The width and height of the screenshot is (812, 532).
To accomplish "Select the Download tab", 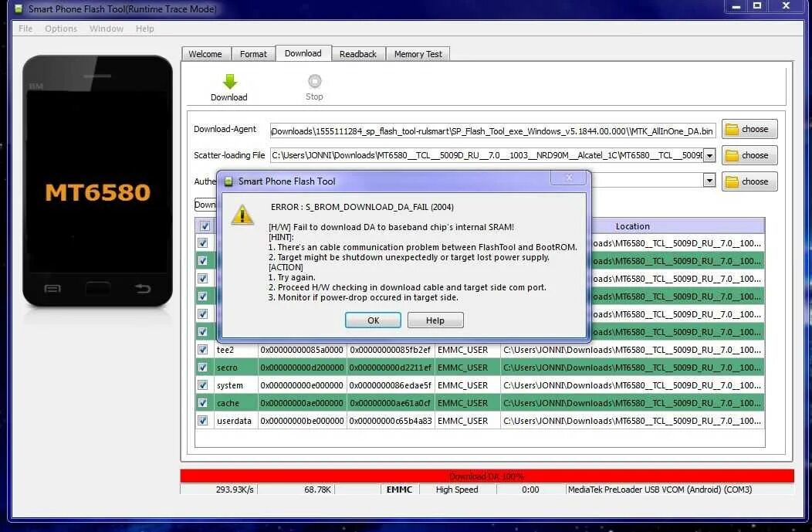I will click(303, 53).
